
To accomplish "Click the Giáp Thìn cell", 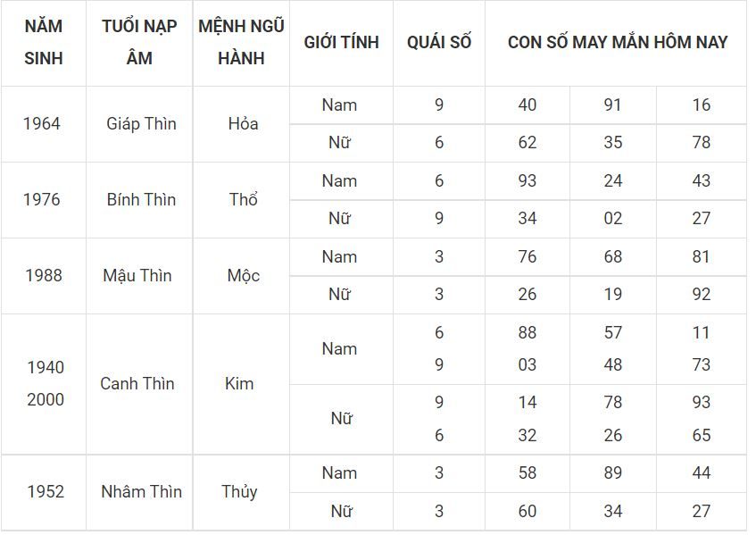I will pos(141,124).
